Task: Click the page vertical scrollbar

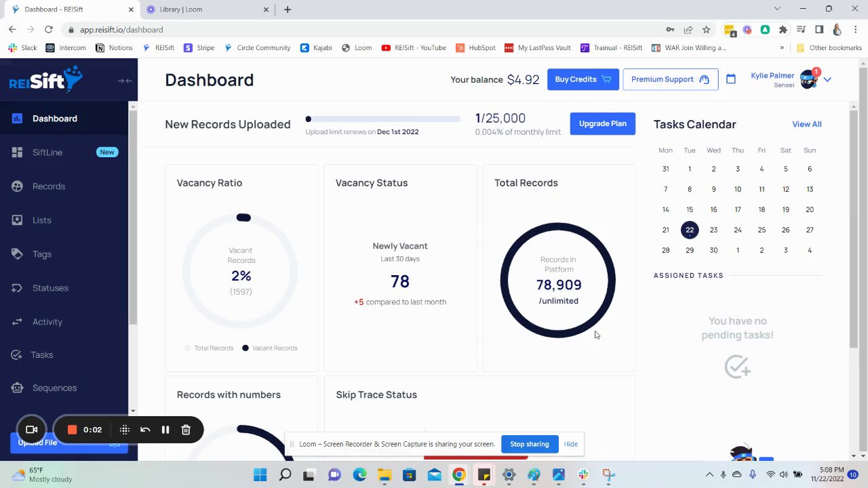Action: [x=863, y=258]
